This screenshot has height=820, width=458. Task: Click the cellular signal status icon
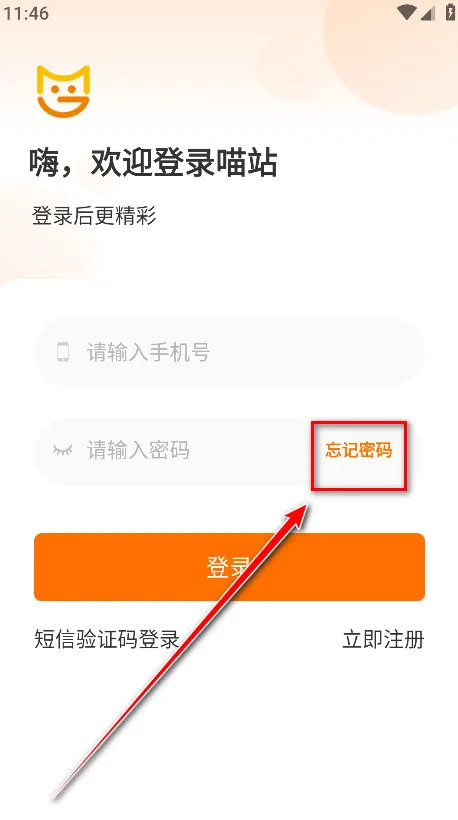click(x=428, y=14)
